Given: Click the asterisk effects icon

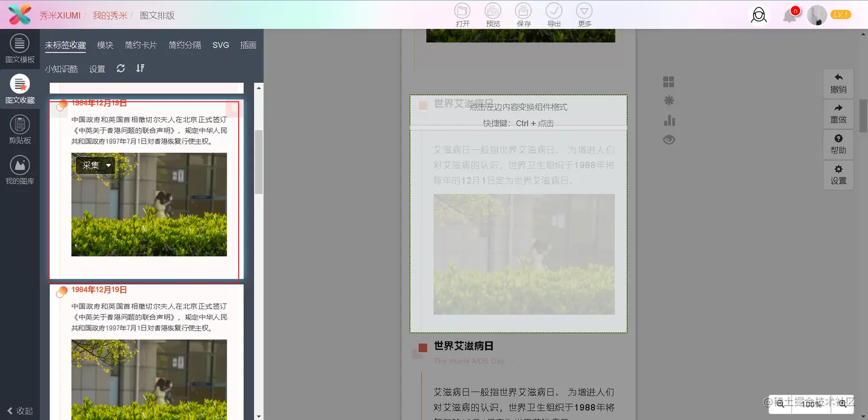Looking at the screenshot, I should 668,101.
